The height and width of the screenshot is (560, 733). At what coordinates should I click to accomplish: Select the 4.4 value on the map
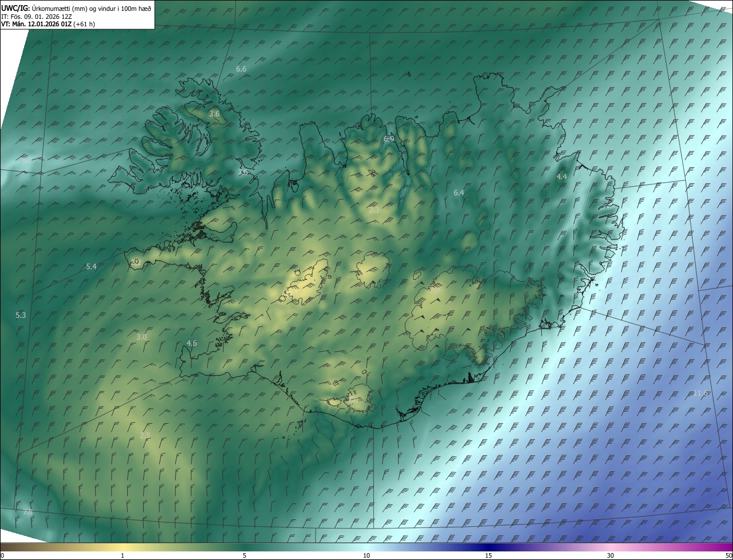pyautogui.click(x=562, y=176)
